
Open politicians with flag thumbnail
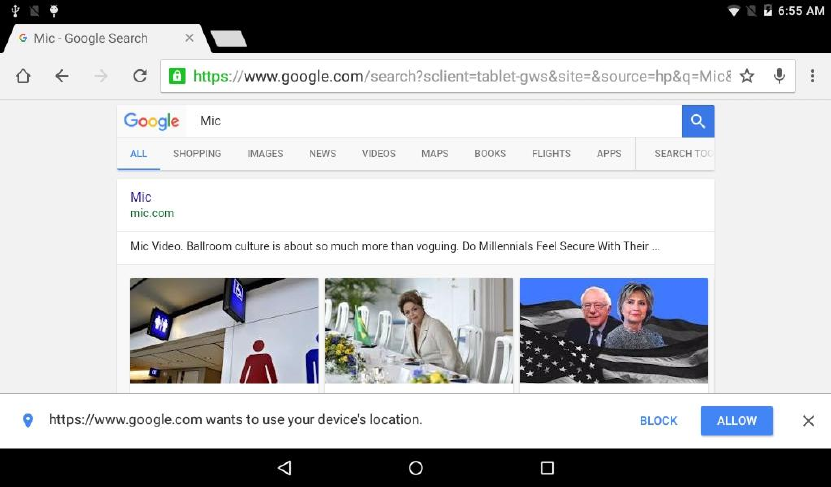[x=614, y=331]
